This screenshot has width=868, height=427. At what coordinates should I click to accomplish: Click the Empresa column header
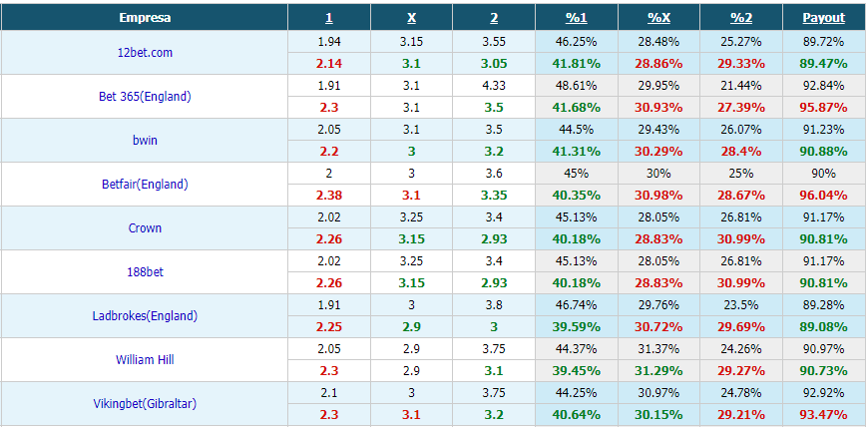[x=145, y=18]
